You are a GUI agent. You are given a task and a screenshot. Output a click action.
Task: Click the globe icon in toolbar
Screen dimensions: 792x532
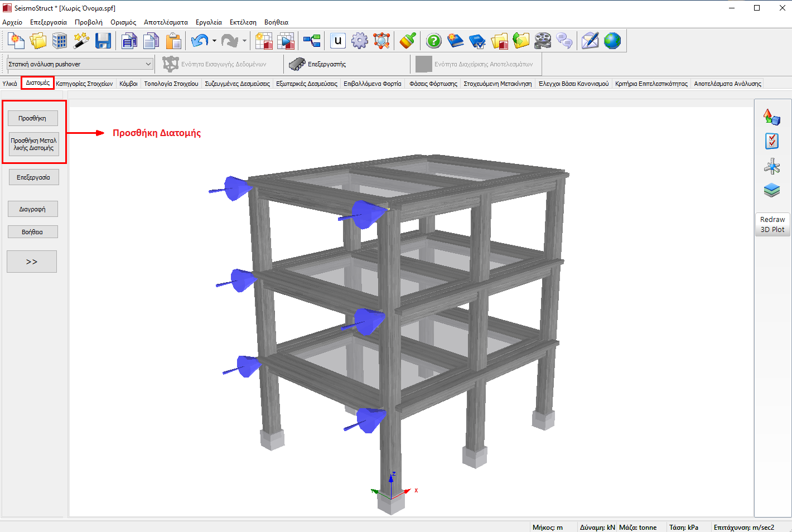pyautogui.click(x=612, y=41)
